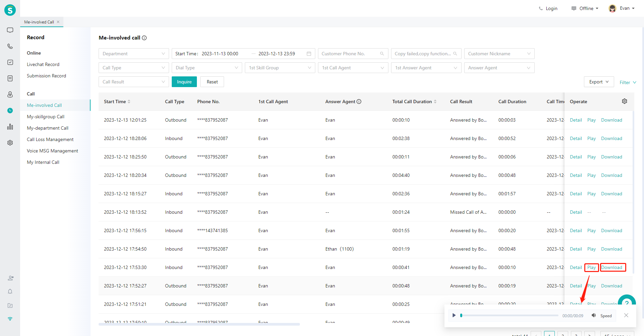
Task: Open the Evan account menu
Action: coord(627,8)
